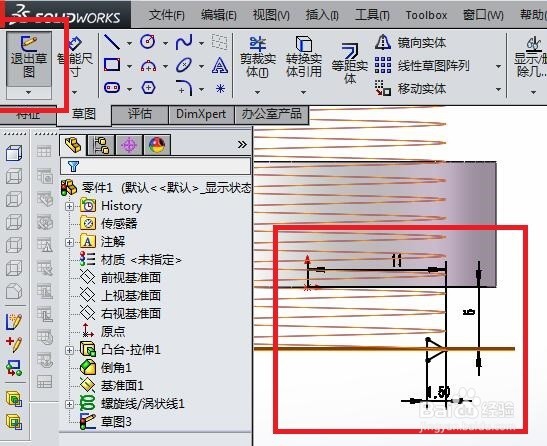
Task: Expand the History node
Action: pos(69,206)
